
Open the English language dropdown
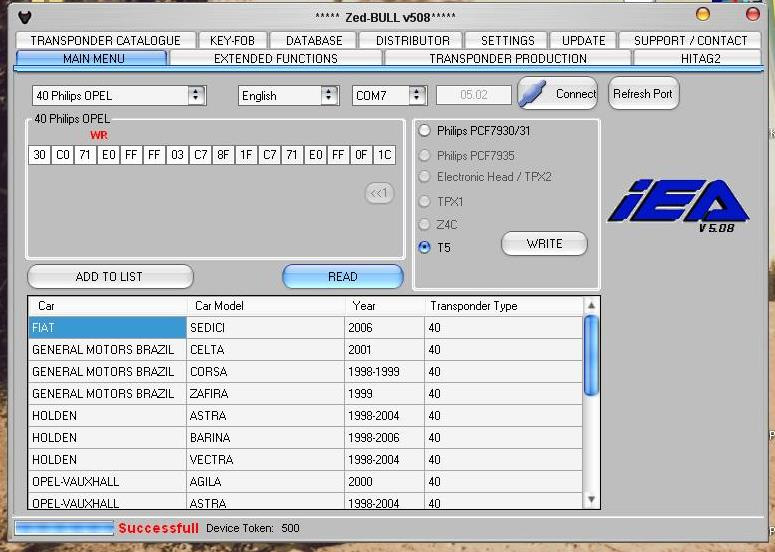tap(329, 95)
